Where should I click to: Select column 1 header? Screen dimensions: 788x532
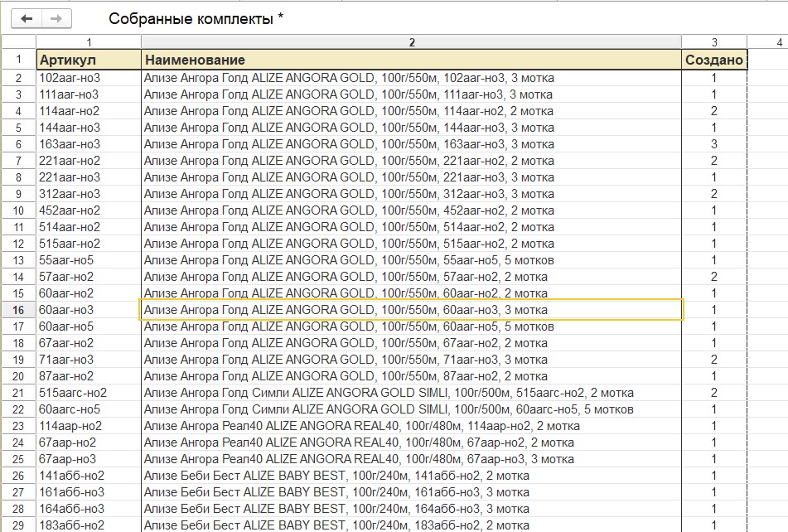point(89,42)
